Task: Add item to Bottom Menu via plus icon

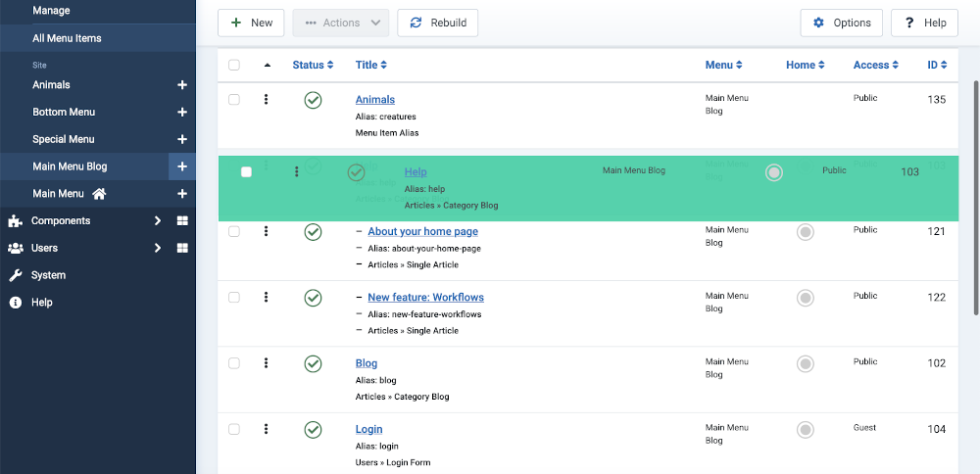Action: (182, 113)
